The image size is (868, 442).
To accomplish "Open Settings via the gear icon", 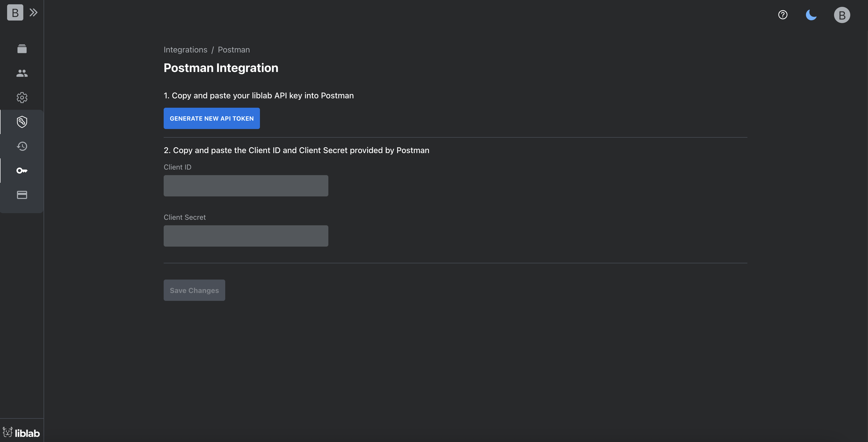I will [22, 97].
